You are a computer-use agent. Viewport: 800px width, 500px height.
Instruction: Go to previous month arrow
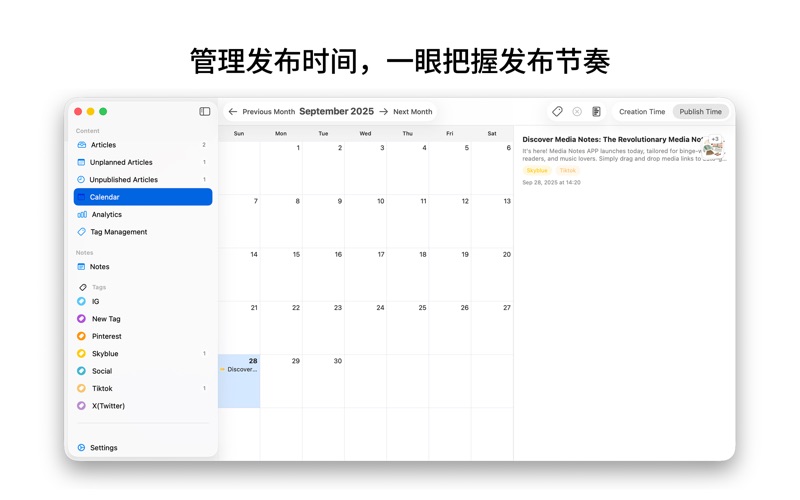coord(233,112)
